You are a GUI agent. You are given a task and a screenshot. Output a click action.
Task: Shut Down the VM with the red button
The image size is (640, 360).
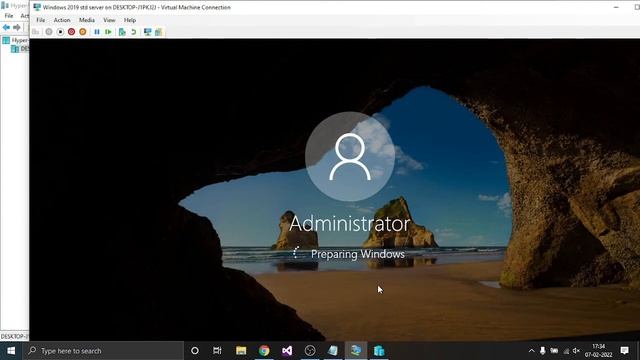71,32
